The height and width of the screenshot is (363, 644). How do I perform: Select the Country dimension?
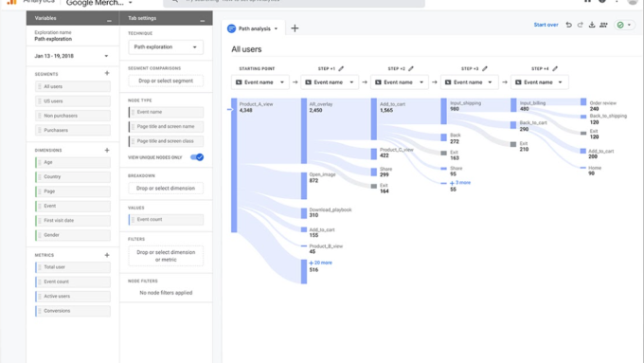coord(73,177)
